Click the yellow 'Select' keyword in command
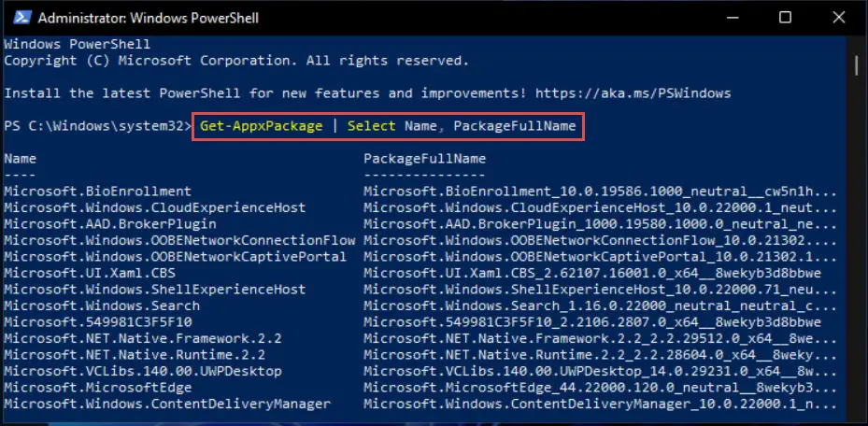Screen dimensions: 868x426 click(x=372, y=125)
